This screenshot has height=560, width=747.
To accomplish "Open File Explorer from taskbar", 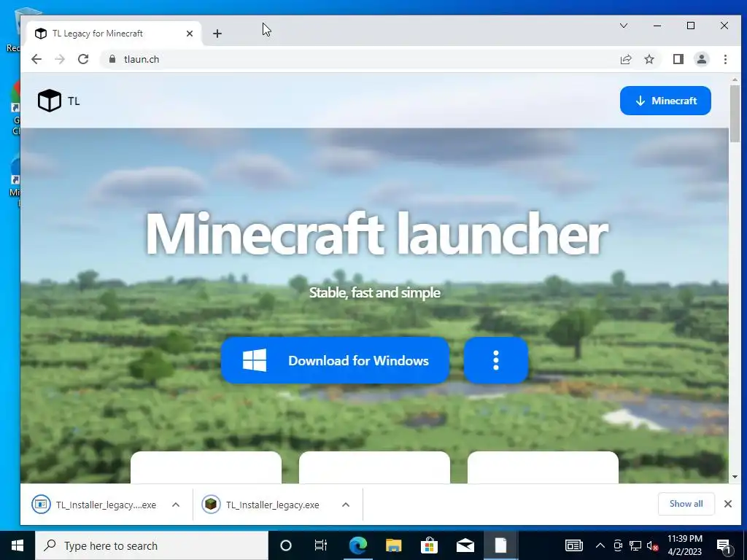I will coord(393,545).
